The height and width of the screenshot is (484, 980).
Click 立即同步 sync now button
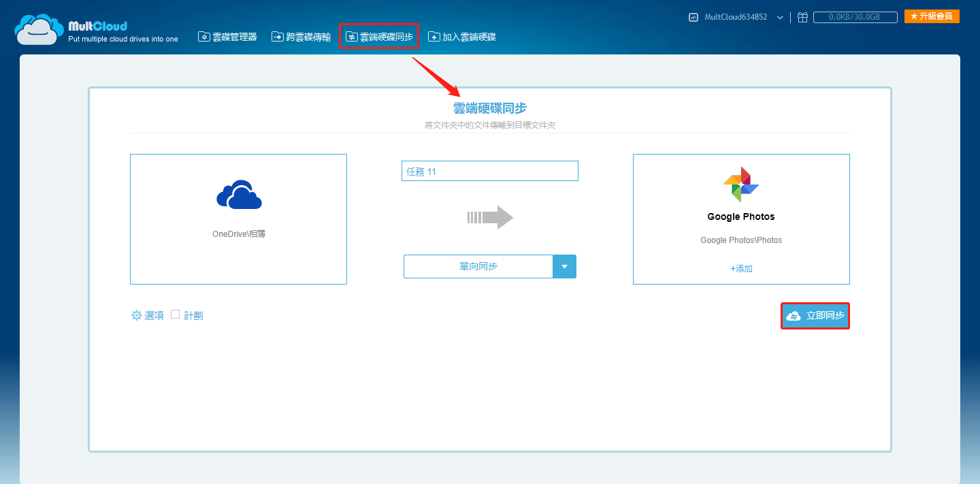click(x=815, y=316)
